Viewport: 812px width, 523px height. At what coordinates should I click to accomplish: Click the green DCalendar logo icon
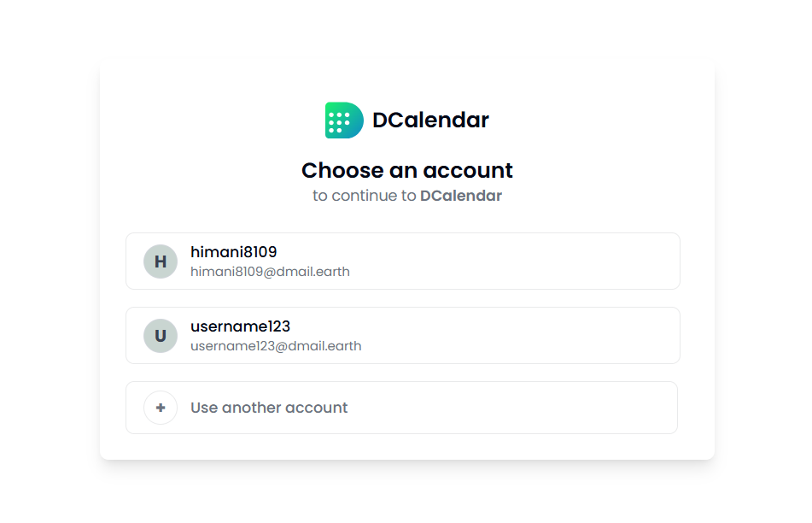343,120
